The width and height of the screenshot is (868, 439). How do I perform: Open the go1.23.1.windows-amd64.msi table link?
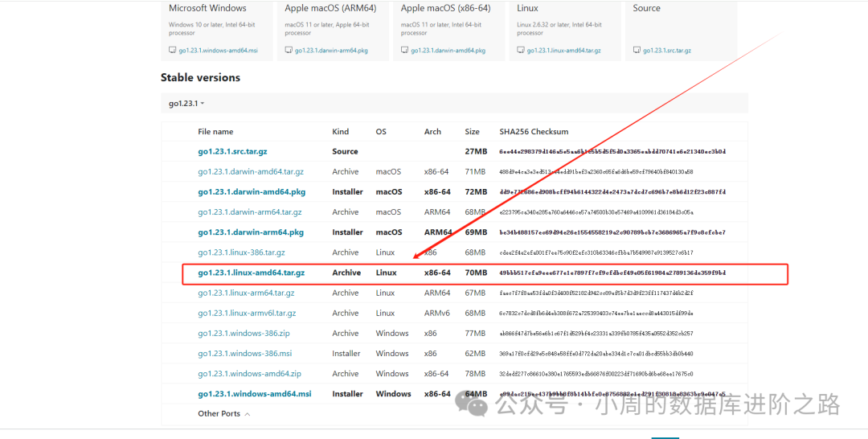[255, 394]
